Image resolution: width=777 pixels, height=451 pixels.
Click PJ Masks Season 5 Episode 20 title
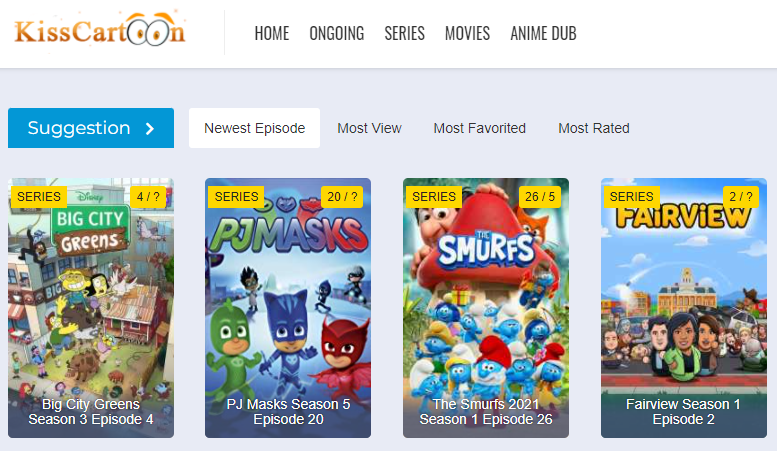coord(288,412)
